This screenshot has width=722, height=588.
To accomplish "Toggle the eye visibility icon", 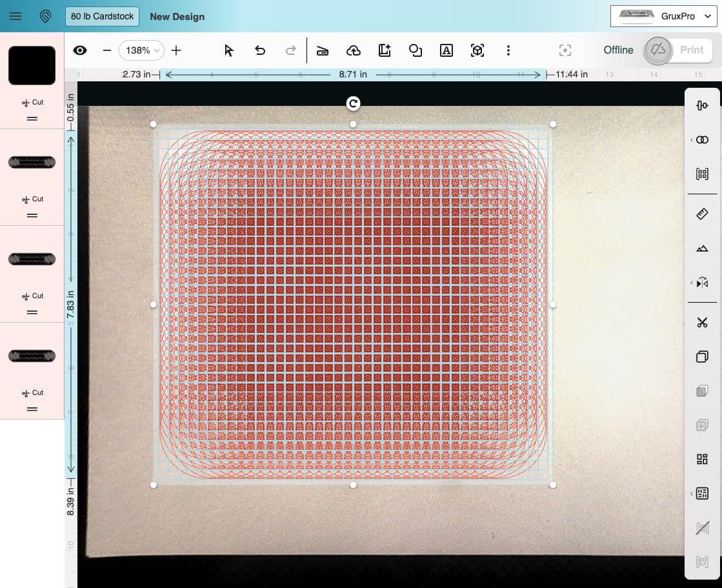I will pyautogui.click(x=80, y=50).
